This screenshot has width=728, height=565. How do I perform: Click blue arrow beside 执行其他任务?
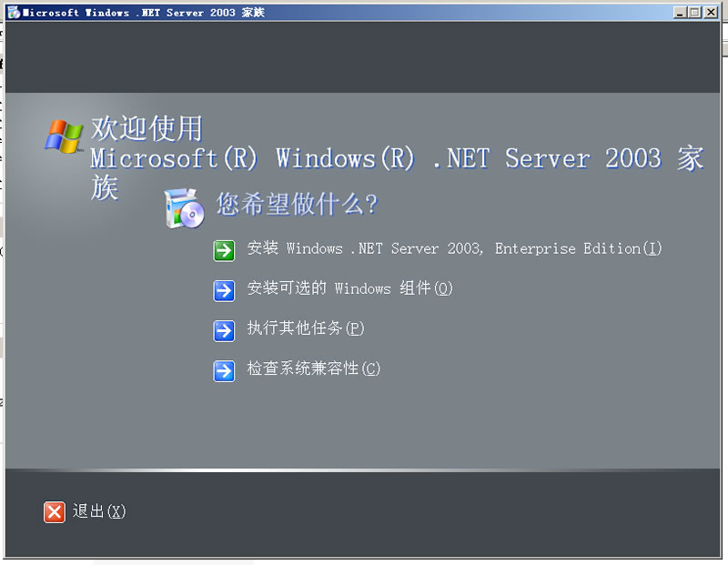pos(224,330)
